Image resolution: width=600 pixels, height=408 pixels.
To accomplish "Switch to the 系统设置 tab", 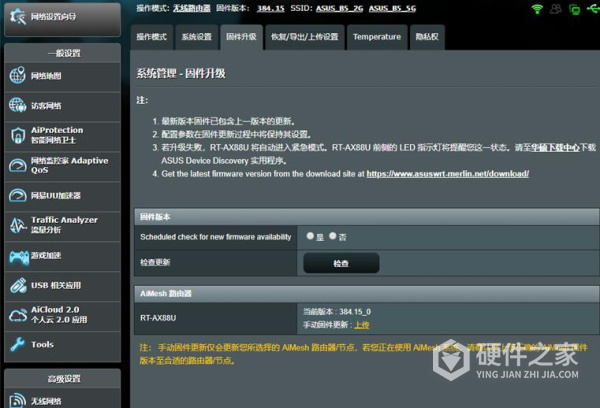I will click(197, 37).
